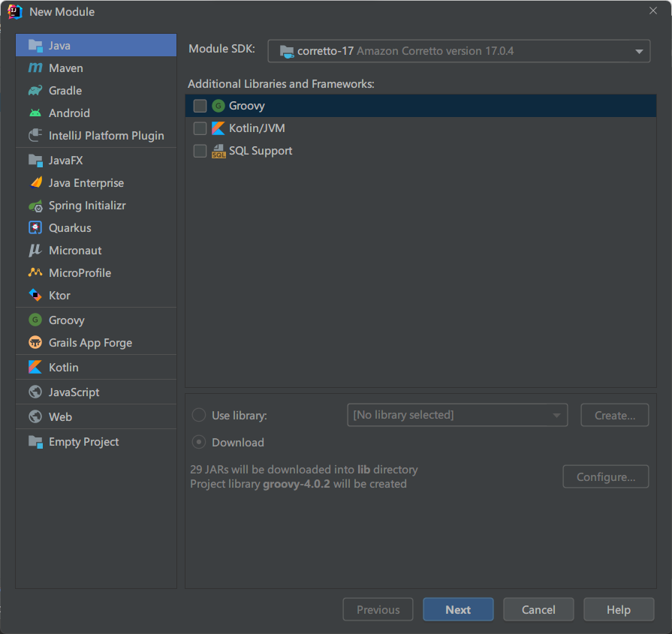Select the Use library radio button
Viewport: 672px width, 634px height.
tap(199, 415)
